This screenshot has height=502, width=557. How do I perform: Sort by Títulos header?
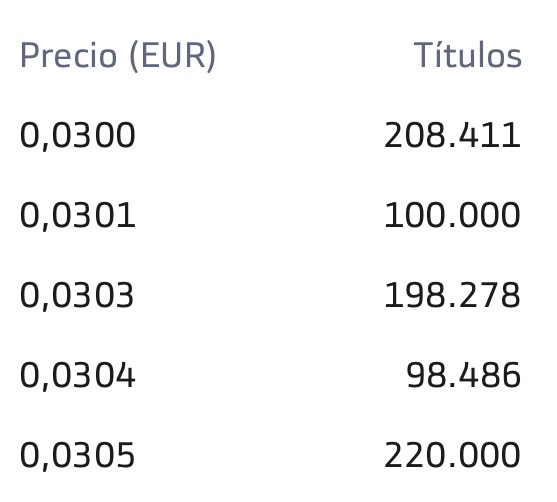(467, 55)
